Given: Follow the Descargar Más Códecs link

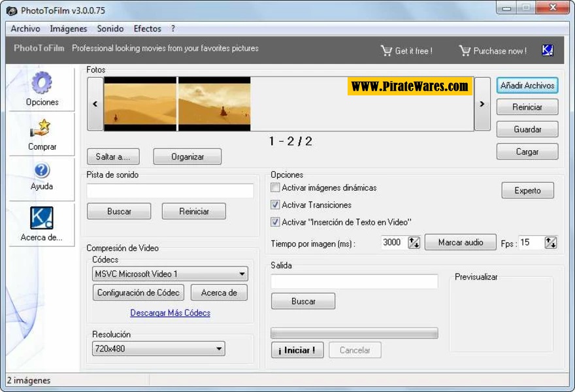Looking at the screenshot, I should coord(170,313).
